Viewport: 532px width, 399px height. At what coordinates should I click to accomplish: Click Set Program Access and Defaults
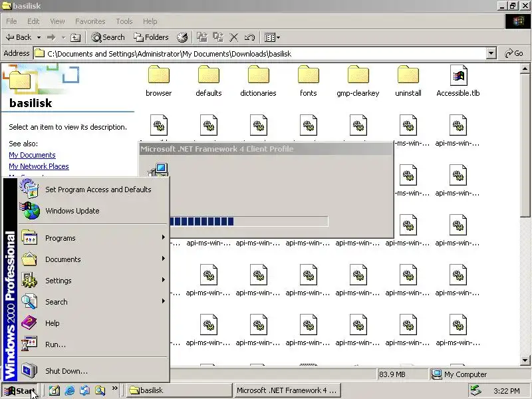click(94, 190)
